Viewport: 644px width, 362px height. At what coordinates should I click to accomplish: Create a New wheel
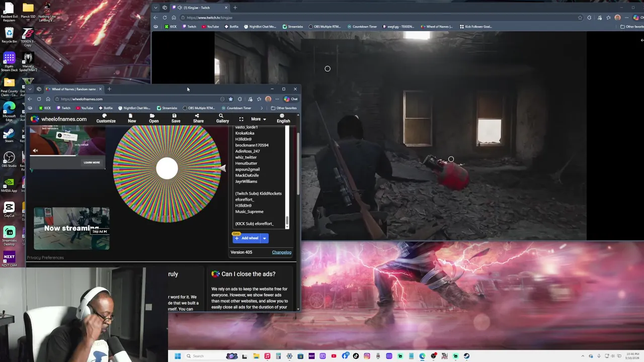tap(132, 118)
